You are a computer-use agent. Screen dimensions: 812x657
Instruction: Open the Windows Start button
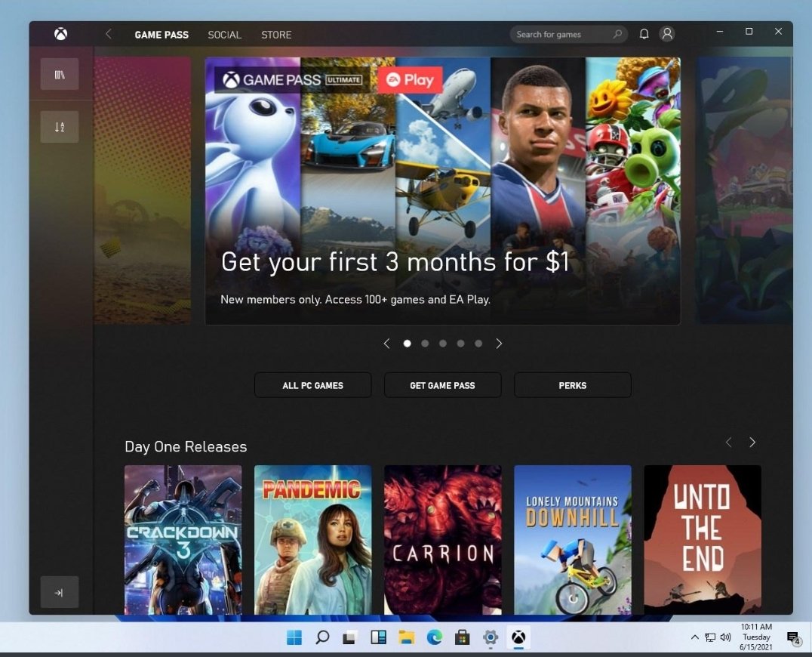294,637
